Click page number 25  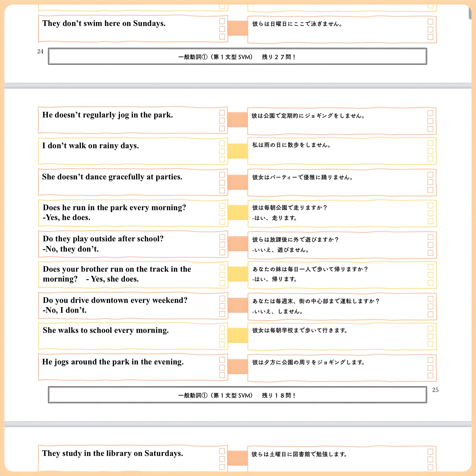(x=435, y=390)
